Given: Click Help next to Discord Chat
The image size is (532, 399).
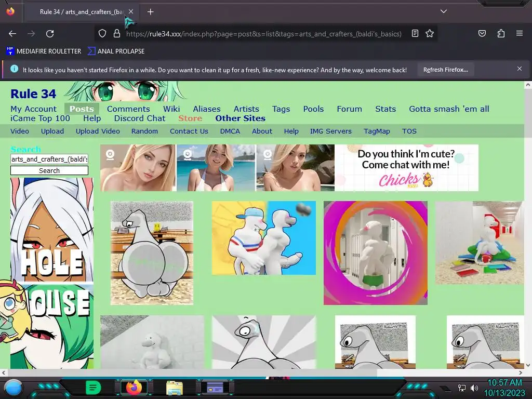Looking at the screenshot, I should 92,118.
